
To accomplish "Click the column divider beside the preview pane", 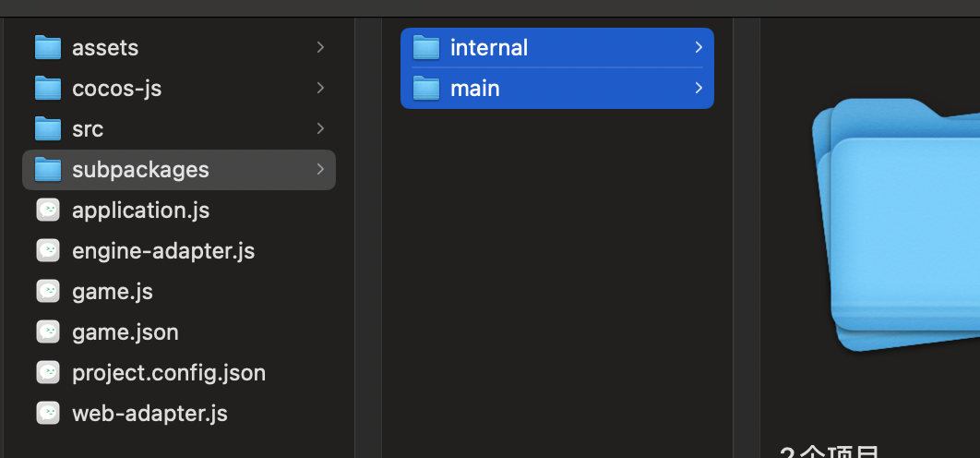I will (747, 231).
